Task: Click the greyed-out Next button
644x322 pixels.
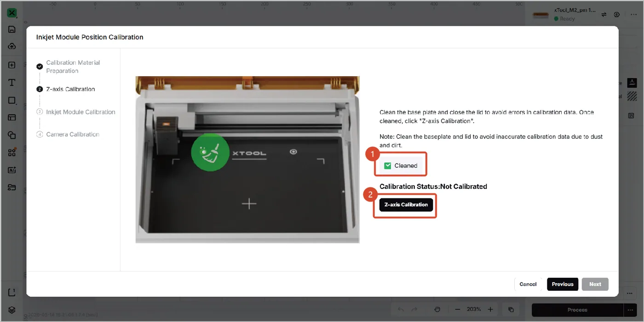Action: click(x=595, y=284)
